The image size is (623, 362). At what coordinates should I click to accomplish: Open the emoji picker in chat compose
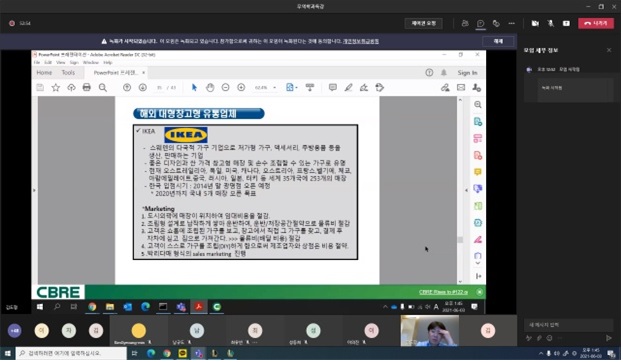click(549, 338)
